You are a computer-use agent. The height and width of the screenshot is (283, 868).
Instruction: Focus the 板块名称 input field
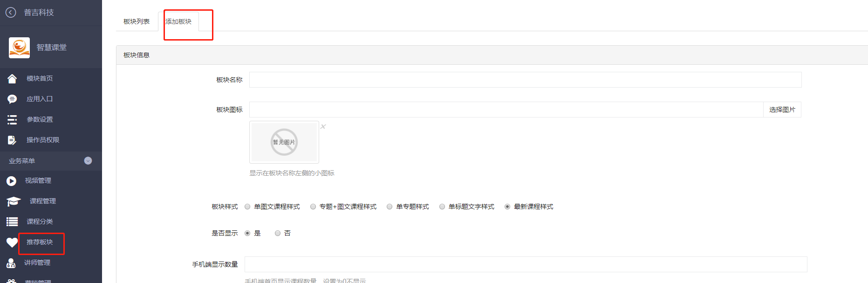tap(526, 80)
